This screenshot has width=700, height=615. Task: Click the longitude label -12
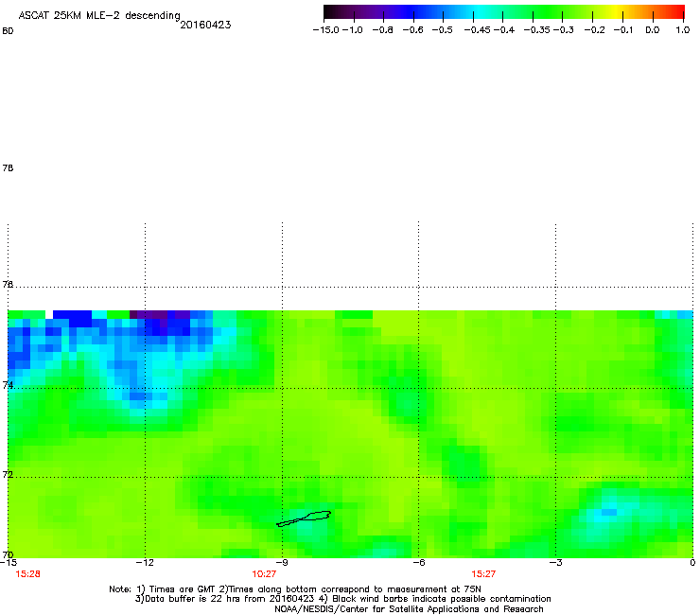145,563
